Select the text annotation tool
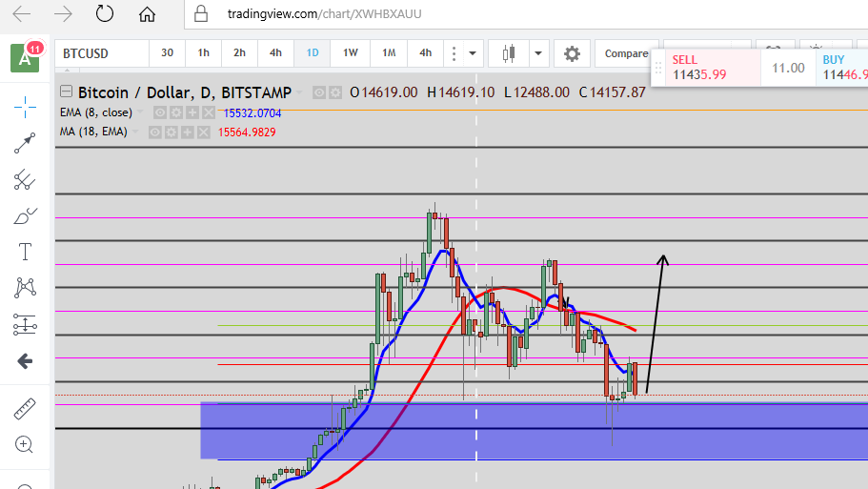868x489 pixels. point(25,252)
